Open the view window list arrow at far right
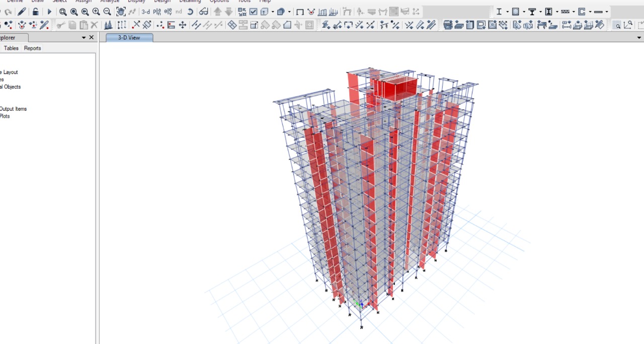644x344 pixels. (639, 38)
